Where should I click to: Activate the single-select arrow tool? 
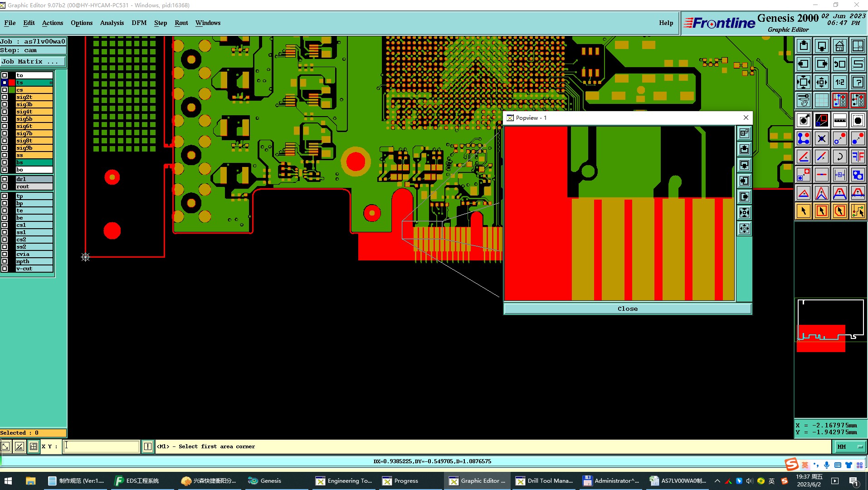[x=804, y=211]
